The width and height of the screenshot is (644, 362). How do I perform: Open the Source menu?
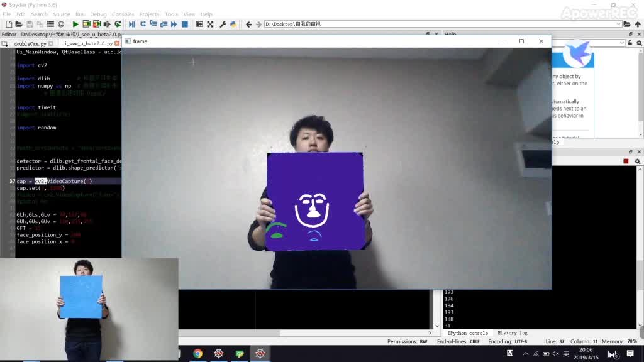61,14
